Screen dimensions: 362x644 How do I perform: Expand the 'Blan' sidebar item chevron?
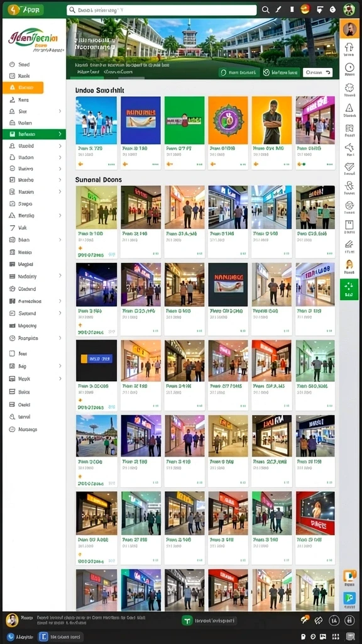[60, 240]
